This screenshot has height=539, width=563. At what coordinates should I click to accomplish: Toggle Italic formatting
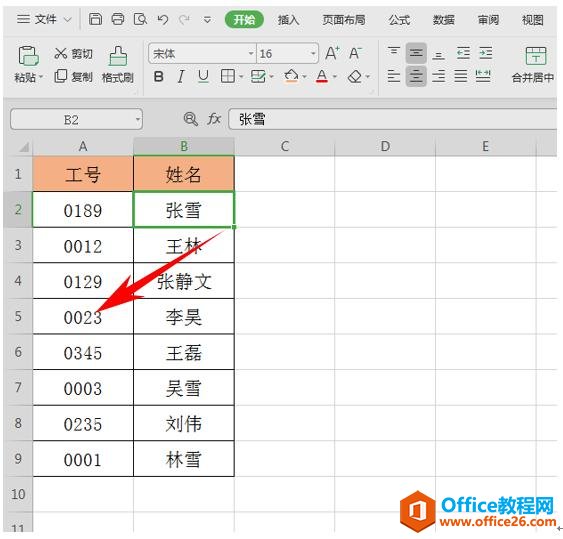pyautogui.click(x=181, y=76)
